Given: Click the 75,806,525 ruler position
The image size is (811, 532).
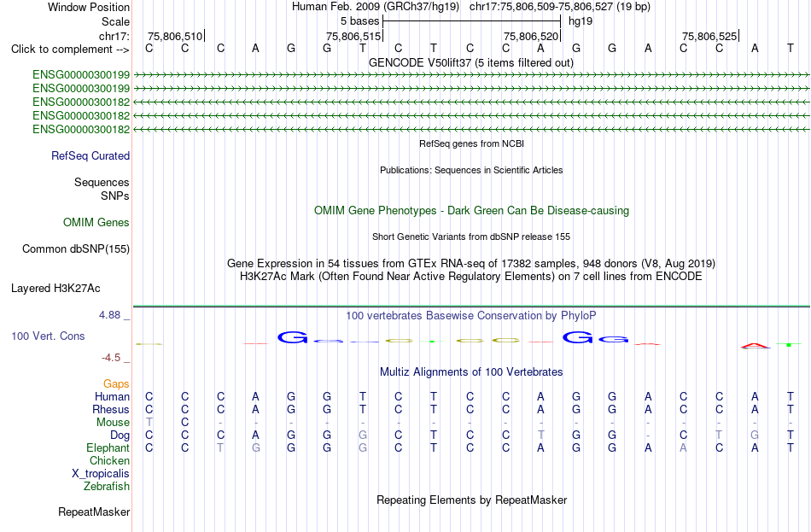Looking at the screenshot, I should 709,36.
